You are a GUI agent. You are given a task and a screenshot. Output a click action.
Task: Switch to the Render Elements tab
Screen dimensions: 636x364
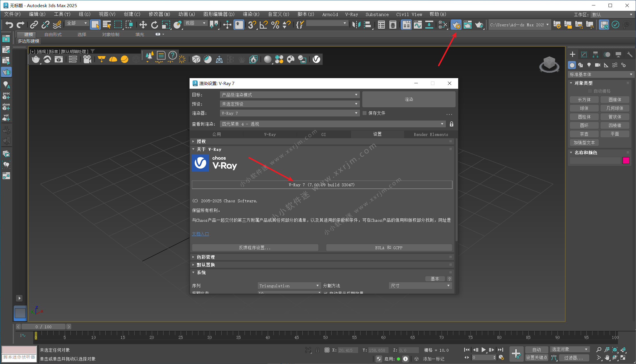pos(431,134)
